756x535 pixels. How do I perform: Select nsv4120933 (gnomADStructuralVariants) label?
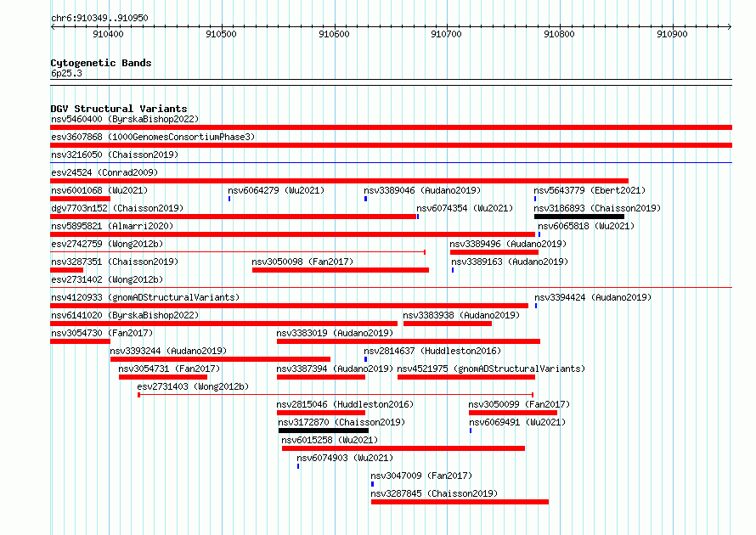[145, 297]
